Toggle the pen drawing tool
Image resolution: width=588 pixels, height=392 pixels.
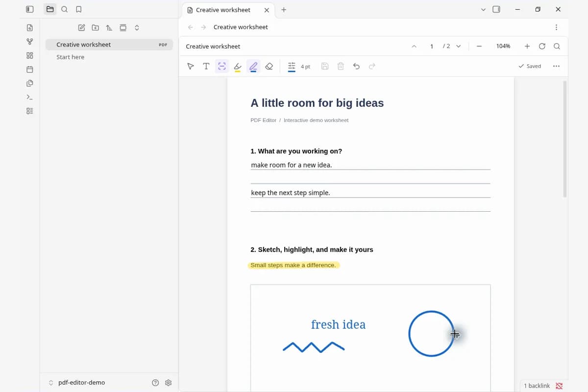coord(253,66)
